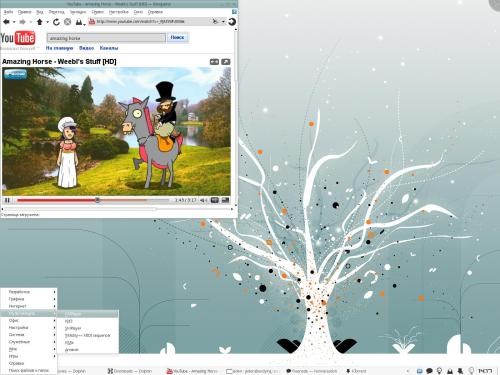The width and height of the screenshot is (500, 375).
Task: Pause the Amazing Horse video
Action: point(7,200)
